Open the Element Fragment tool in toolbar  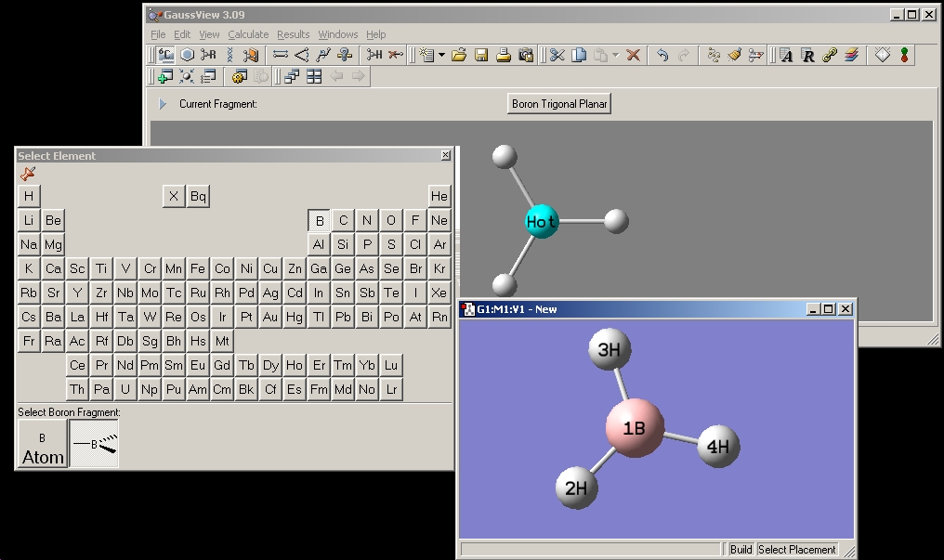[x=165, y=56]
